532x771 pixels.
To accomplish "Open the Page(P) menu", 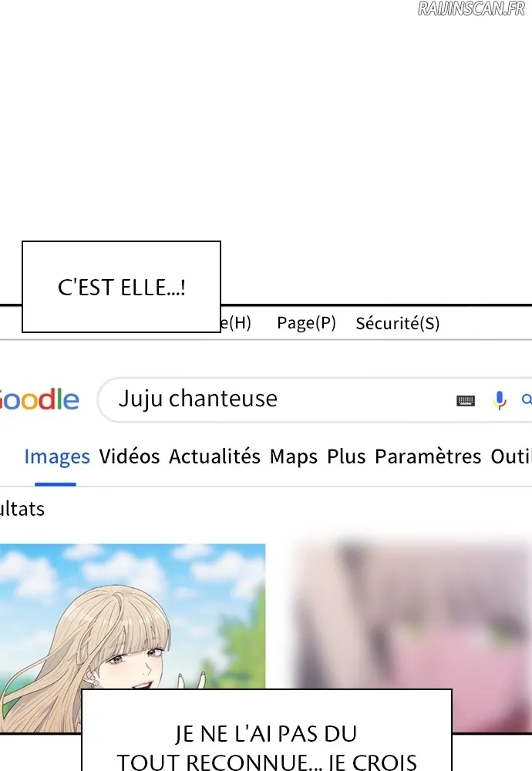I will (x=306, y=323).
